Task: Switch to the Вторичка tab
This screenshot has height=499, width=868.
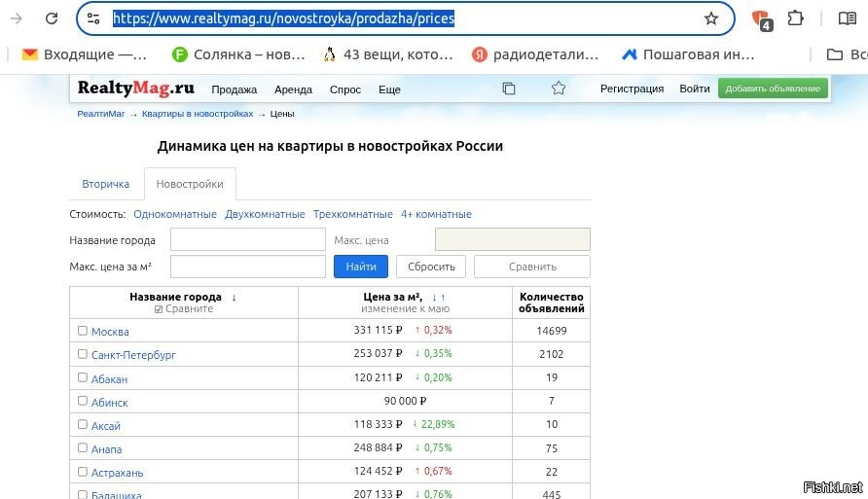Action: pyautogui.click(x=106, y=184)
